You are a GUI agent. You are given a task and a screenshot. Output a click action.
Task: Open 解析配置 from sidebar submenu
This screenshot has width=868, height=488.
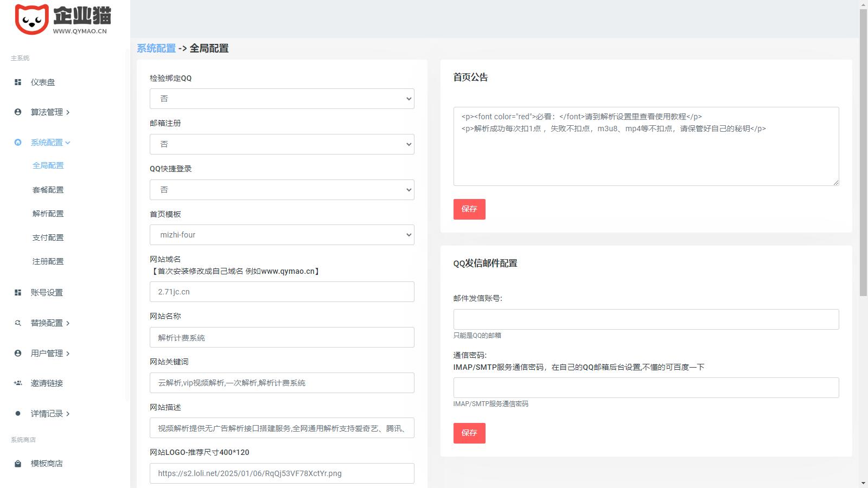48,214
